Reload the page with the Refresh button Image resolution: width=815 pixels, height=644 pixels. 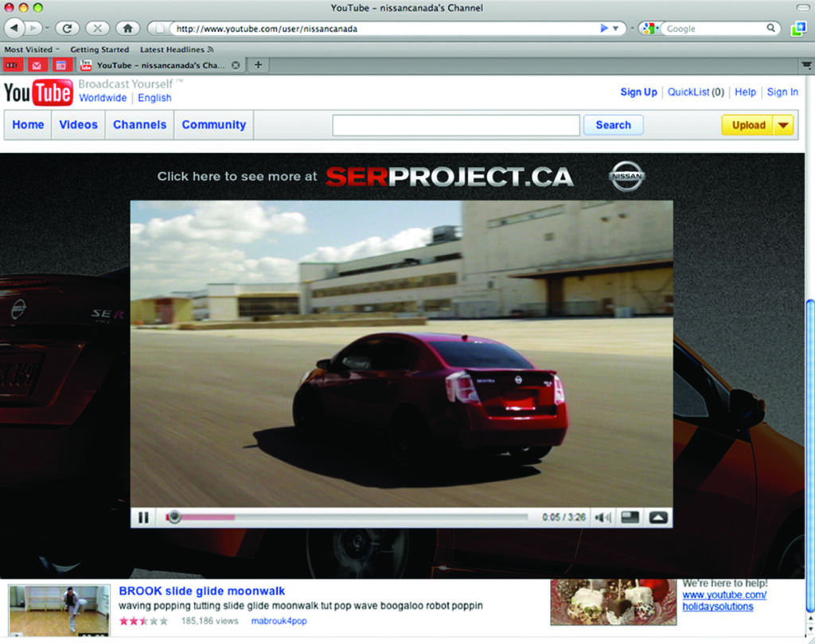[x=67, y=28]
